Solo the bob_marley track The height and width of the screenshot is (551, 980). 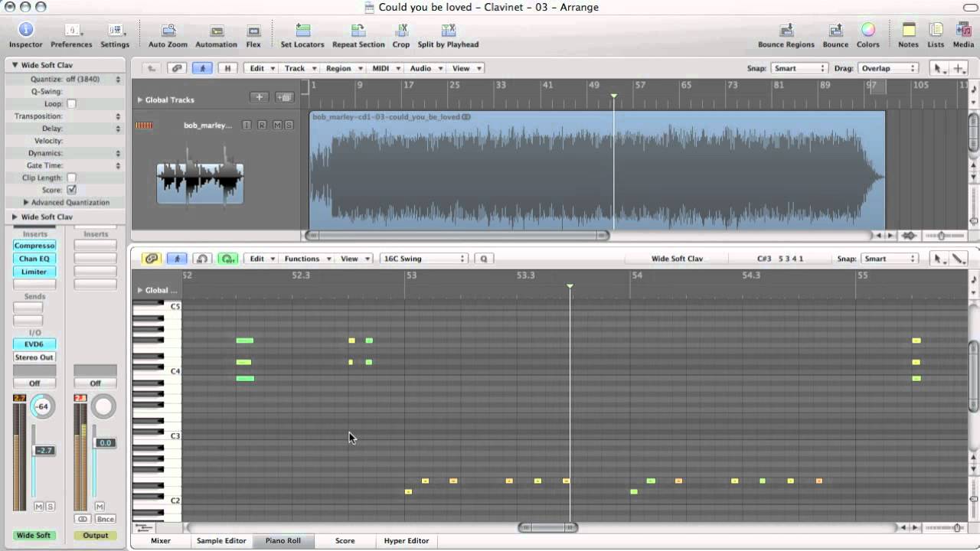(289, 125)
